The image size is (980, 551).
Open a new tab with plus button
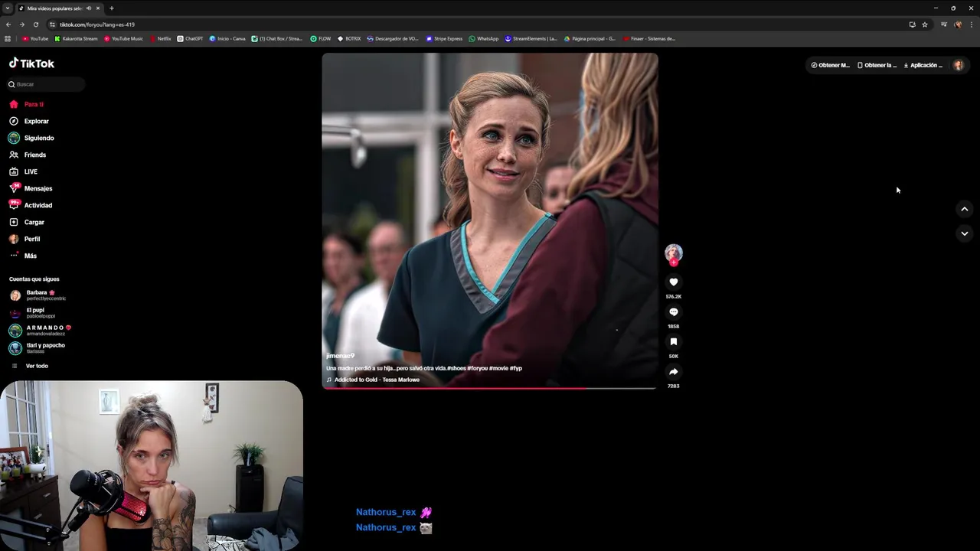[x=111, y=8]
